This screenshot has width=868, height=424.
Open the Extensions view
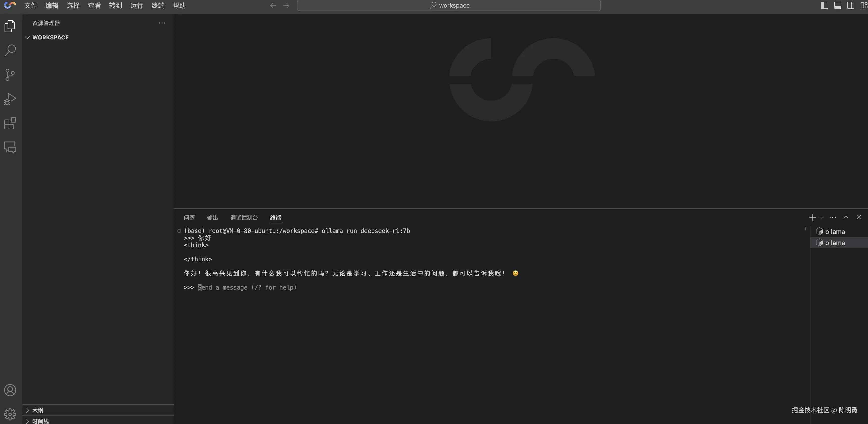pyautogui.click(x=10, y=124)
